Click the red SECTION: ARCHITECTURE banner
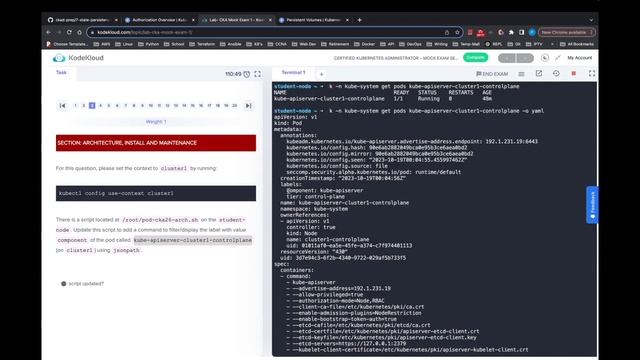Image resolution: width=640 pixels, height=360 pixels. (156, 143)
